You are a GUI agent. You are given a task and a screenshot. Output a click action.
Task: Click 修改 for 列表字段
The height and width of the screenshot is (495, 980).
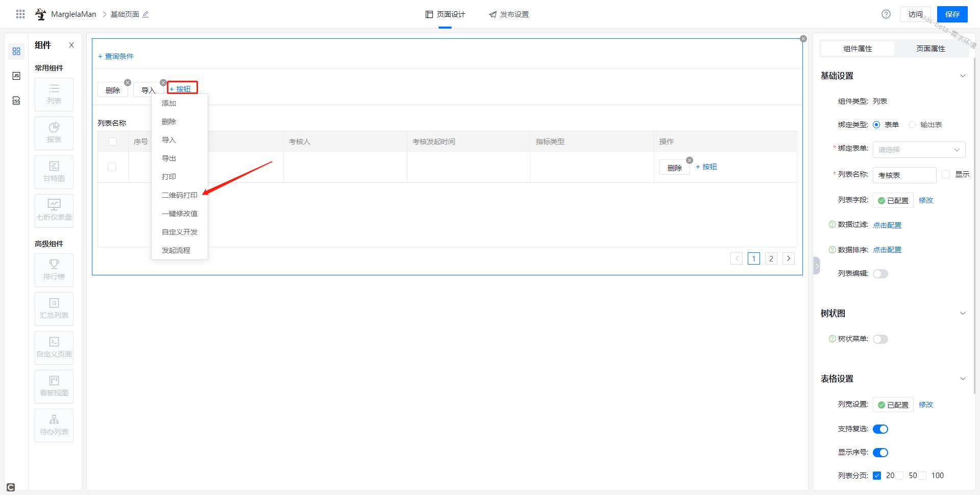[926, 200]
